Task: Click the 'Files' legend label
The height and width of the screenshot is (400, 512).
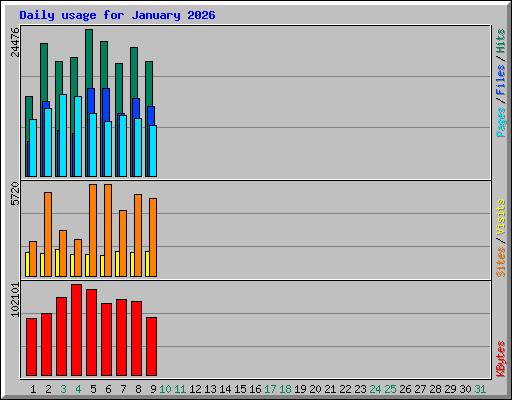Action: (x=501, y=80)
